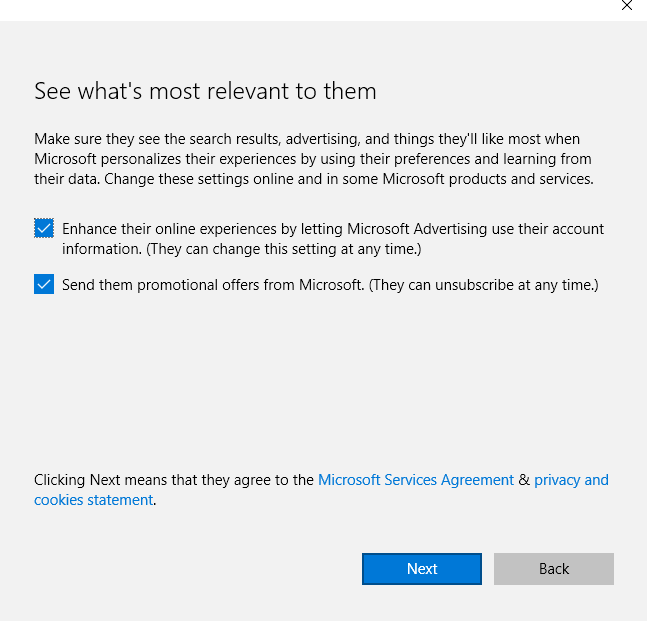Click Next to continue setup

coord(421,569)
